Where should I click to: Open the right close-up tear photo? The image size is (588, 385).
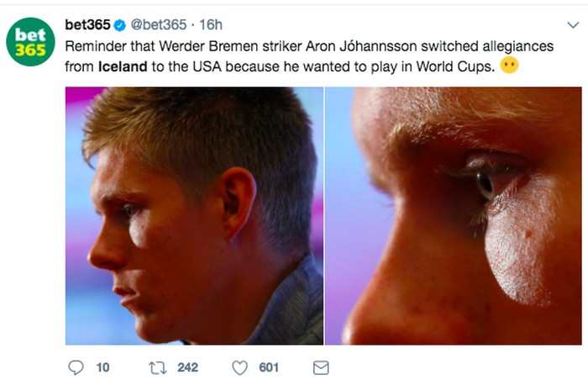[452, 215]
